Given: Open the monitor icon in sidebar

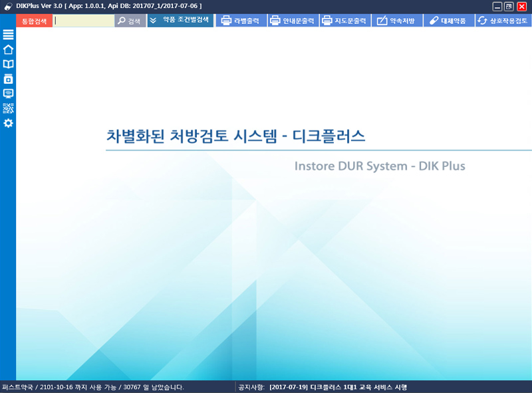Looking at the screenshot, I should pos(8,93).
